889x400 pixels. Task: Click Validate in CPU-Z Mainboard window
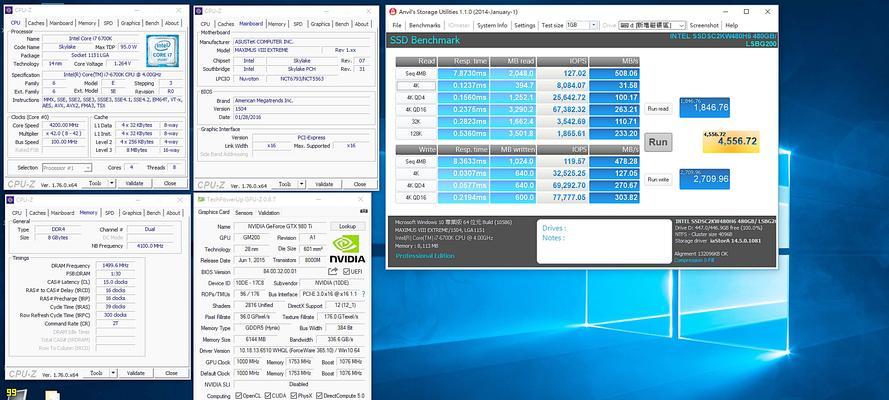coord(324,184)
